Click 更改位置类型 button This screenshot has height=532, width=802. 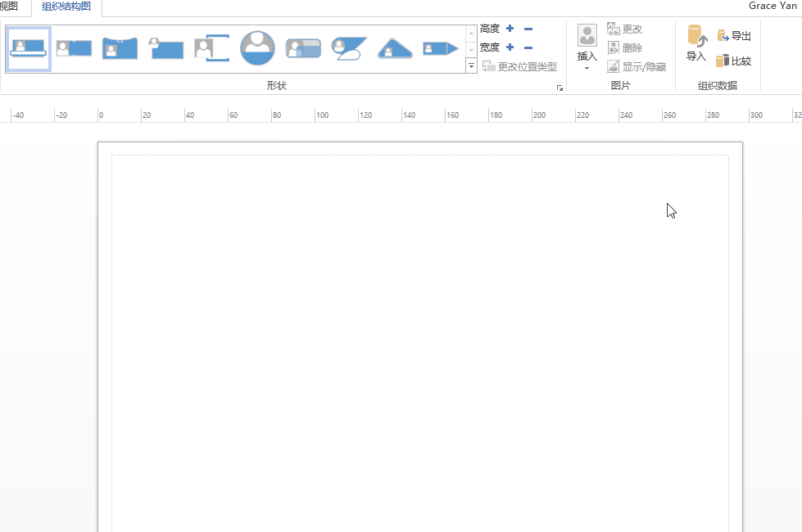[x=519, y=66]
